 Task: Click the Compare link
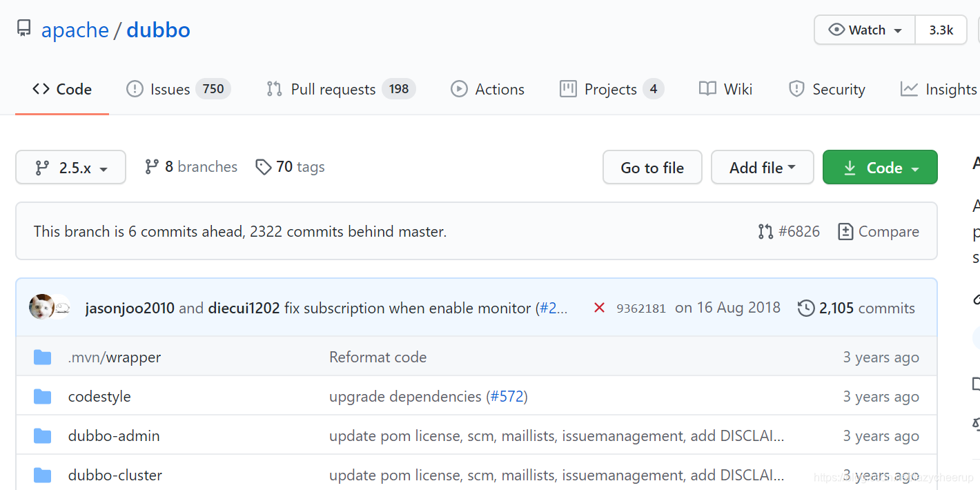[x=879, y=231]
